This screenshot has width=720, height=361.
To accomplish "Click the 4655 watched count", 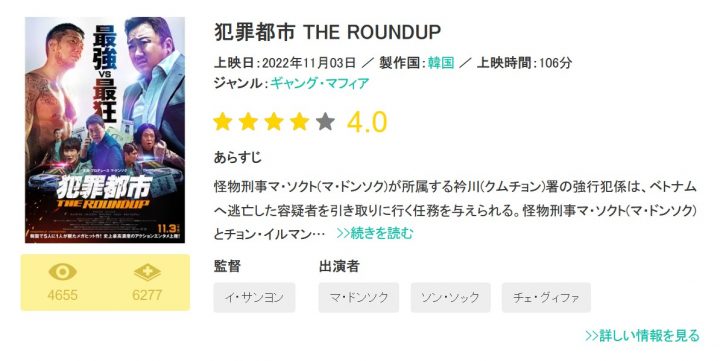I will (x=62, y=295).
